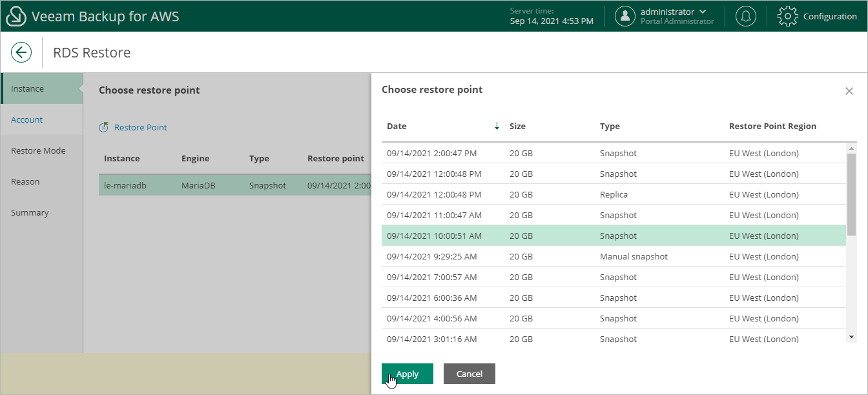Click the Restore Point Region column header
The image size is (868, 395).
click(x=772, y=126)
